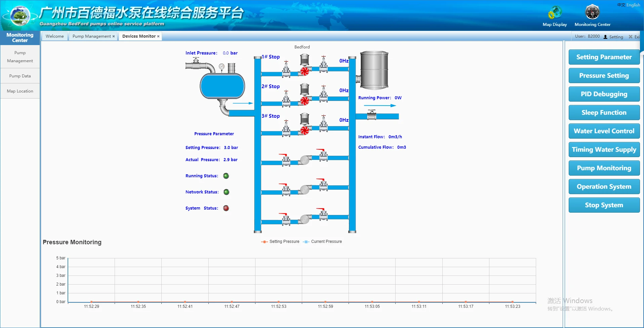Open Pump Data in sidebar
The height and width of the screenshot is (328, 644).
pos(20,76)
